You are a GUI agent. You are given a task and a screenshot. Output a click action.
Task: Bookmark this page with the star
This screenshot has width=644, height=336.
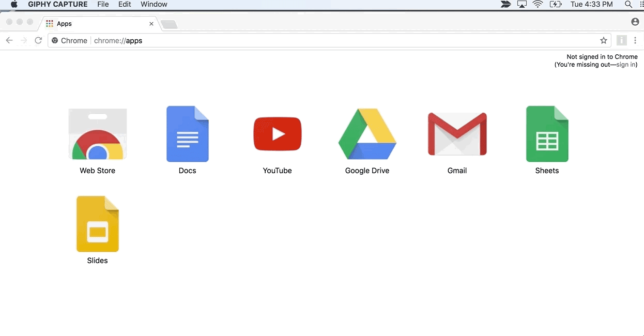[603, 40]
